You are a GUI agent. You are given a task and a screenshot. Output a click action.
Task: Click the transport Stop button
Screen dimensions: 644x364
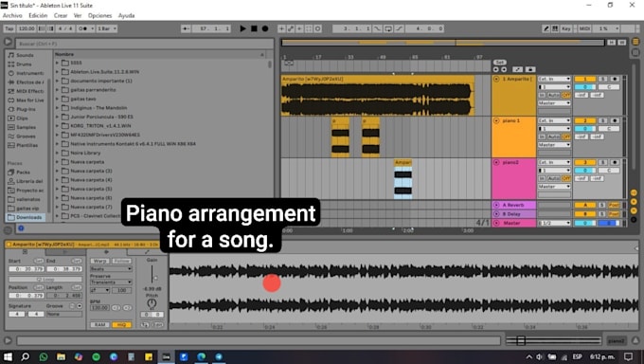254,28
